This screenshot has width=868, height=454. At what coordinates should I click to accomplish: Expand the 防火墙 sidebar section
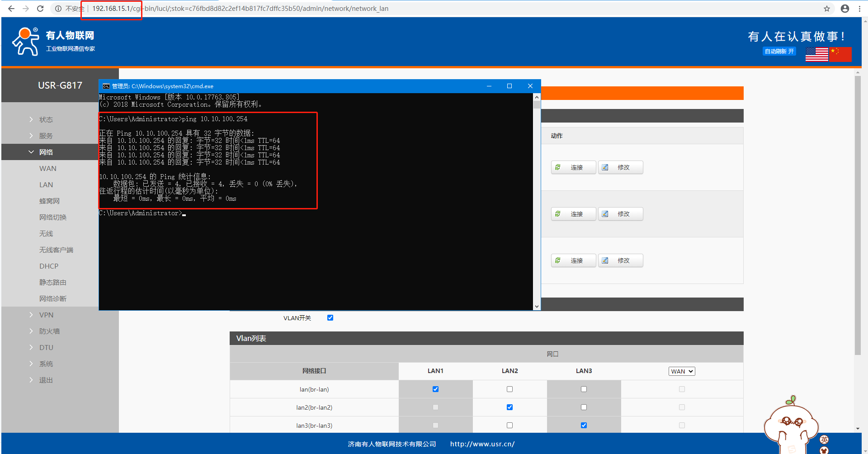point(49,331)
